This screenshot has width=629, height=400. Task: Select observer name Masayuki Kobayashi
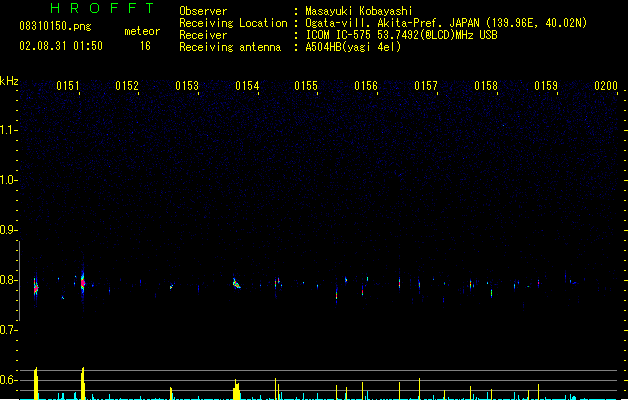359,11
